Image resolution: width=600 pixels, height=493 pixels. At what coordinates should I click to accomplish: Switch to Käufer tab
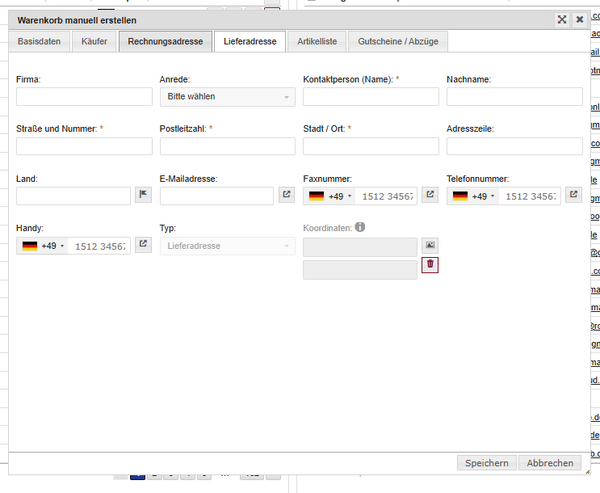pyautogui.click(x=94, y=41)
